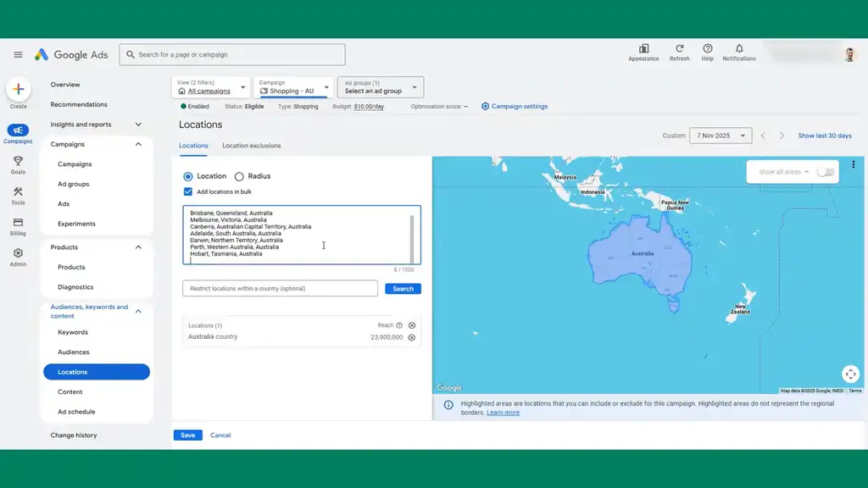Click the blue Save button
Screen dimensions: 868x488
[187, 435]
